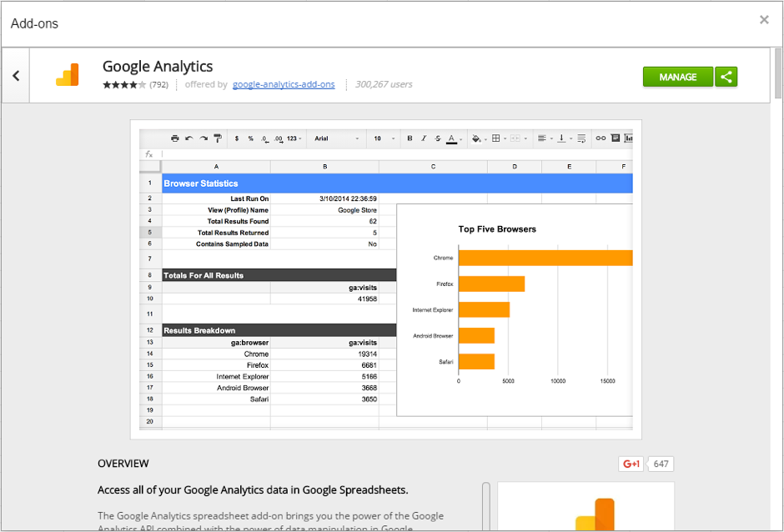Click the 3/10/2014 22:36:59 timestamp cell
Image resolution: width=784 pixels, height=532 pixels.
click(x=324, y=198)
